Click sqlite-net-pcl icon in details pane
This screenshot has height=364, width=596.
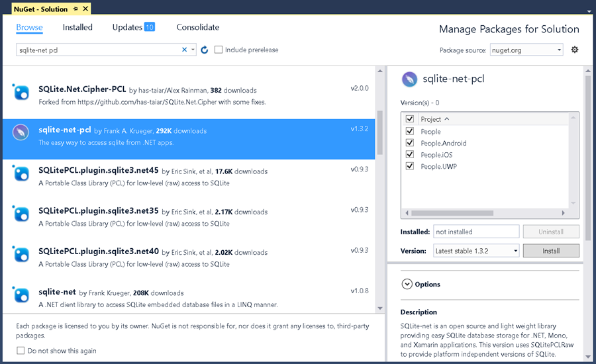409,79
